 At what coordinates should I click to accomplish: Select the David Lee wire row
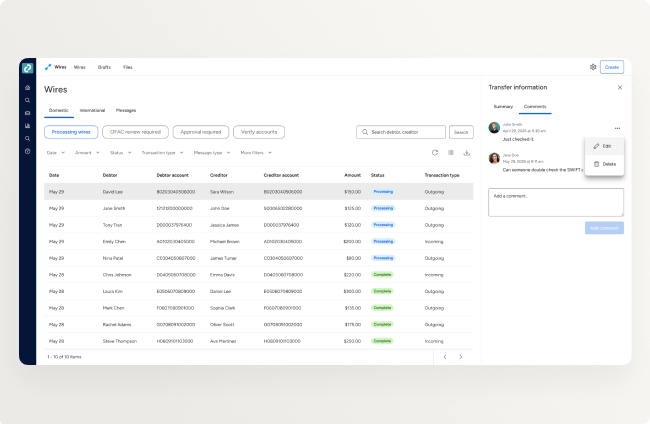point(259,192)
